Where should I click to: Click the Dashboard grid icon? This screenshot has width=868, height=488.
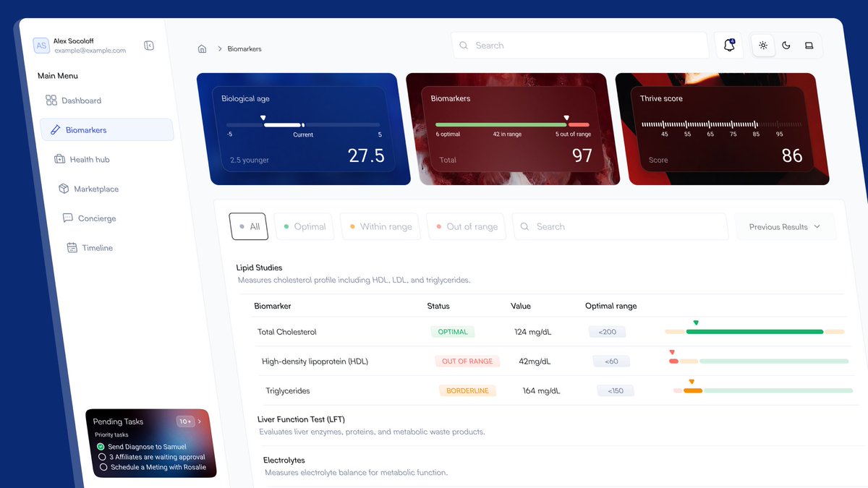coord(51,100)
